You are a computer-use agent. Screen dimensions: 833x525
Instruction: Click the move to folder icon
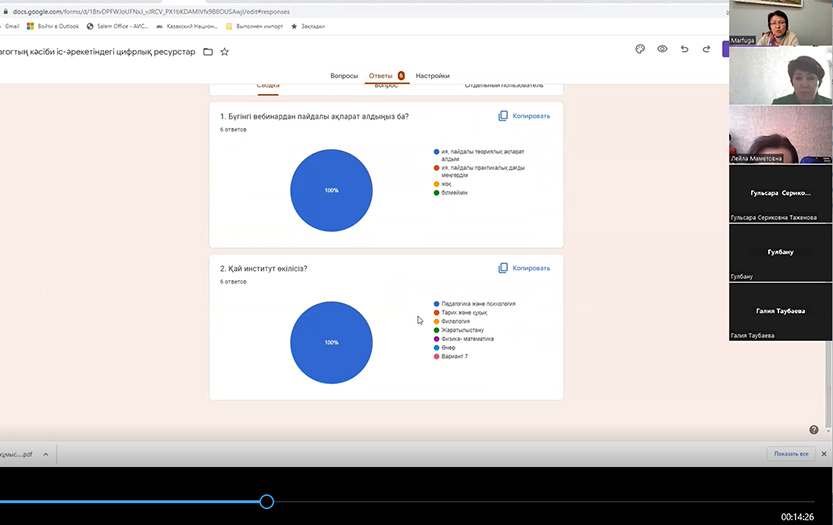click(208, 52)
